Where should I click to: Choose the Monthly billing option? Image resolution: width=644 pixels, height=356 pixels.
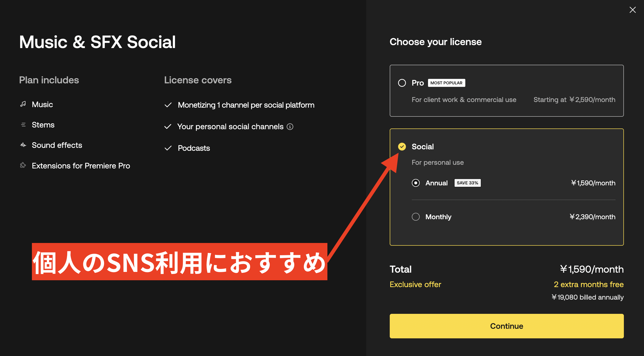(x=416, y=216)
